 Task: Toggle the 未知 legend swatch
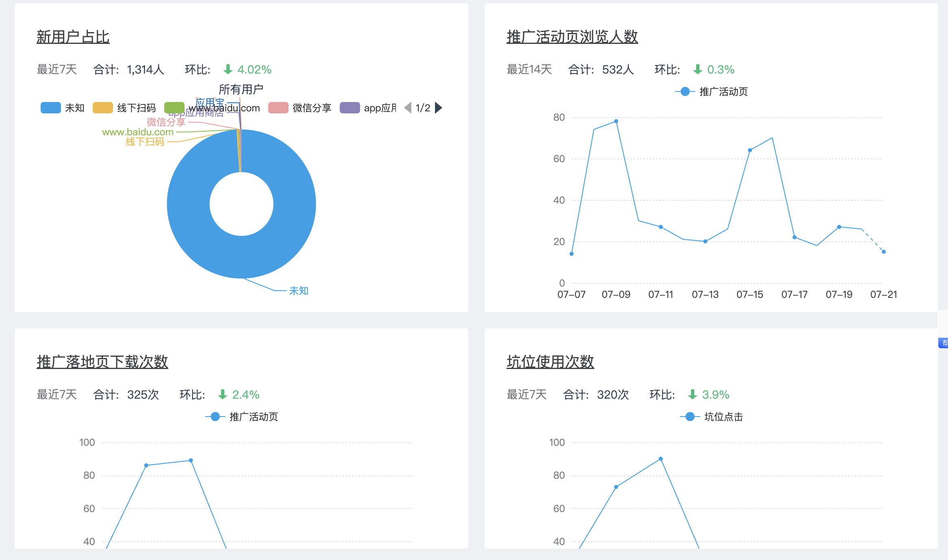tap(51, 108)
